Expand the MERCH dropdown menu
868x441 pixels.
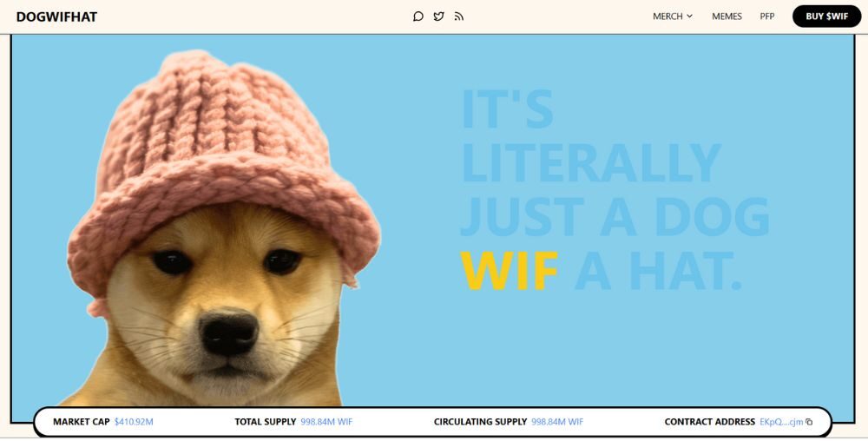tap(673, 16)
